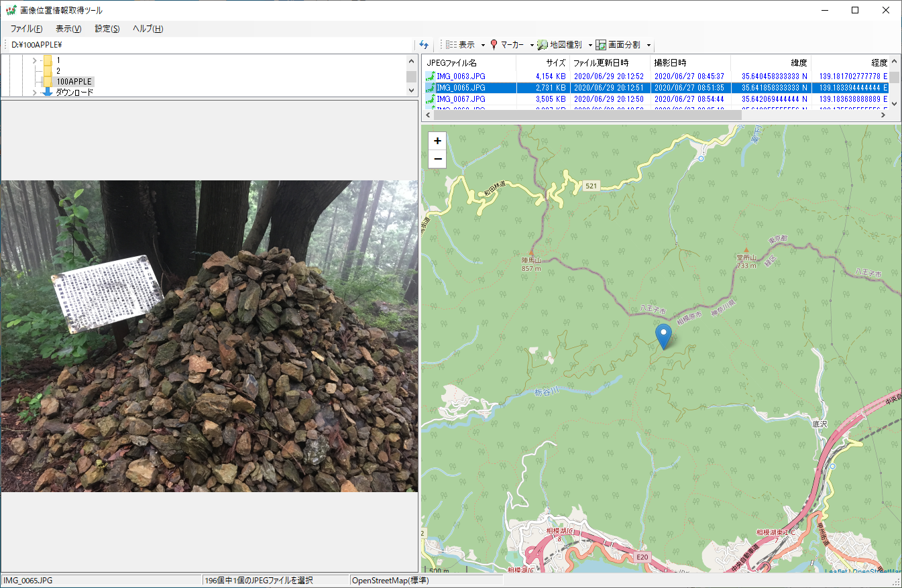This screenshot has height=588, width=902.
Task: Sort by the 緯度 column header
Action: pyautogui.click(x=771, y=63)
